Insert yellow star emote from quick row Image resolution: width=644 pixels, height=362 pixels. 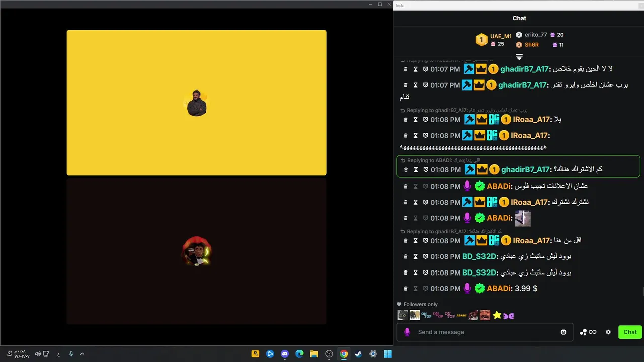[497, 315]
